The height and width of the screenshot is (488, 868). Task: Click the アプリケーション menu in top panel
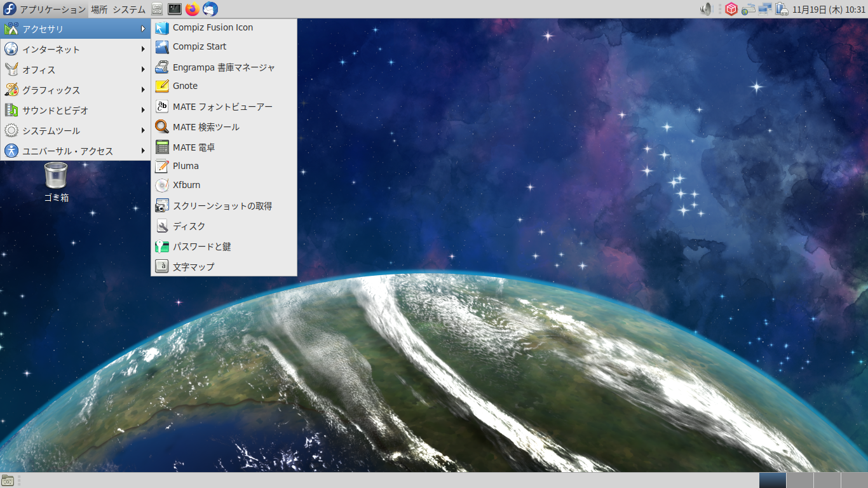tap(44, 10)
